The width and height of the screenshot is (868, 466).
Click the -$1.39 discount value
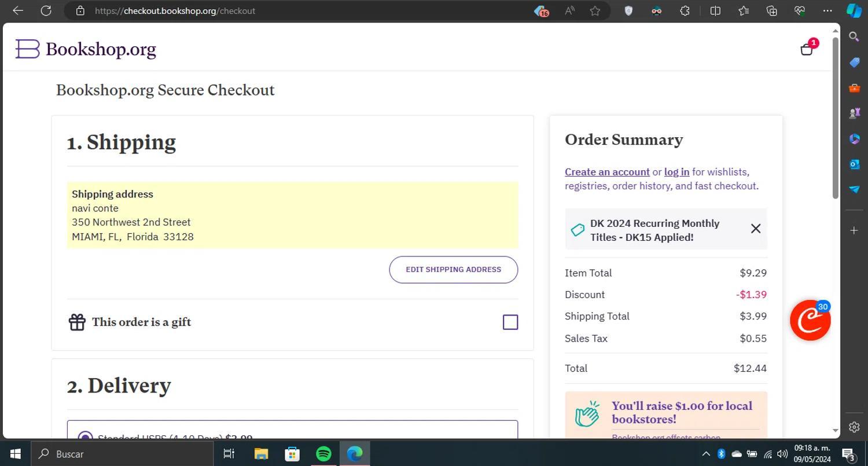pyautogui.click(x=751, y=295)
